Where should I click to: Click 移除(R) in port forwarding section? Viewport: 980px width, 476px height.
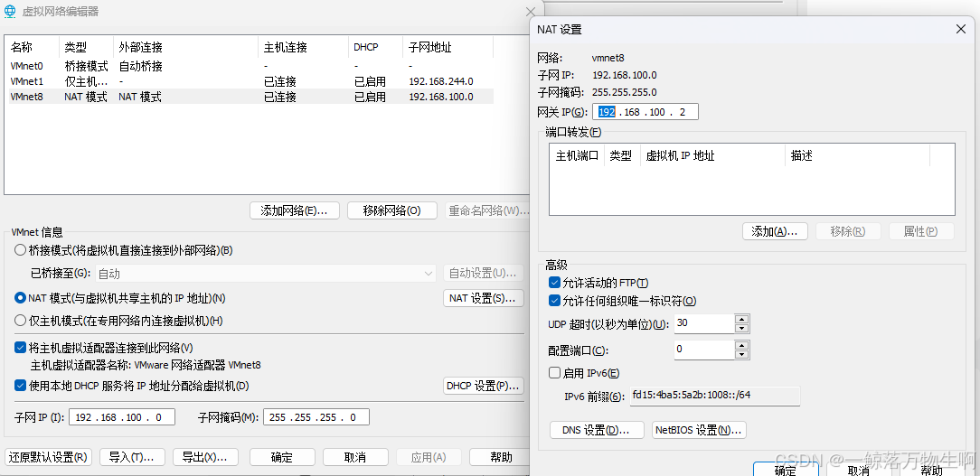848,231
